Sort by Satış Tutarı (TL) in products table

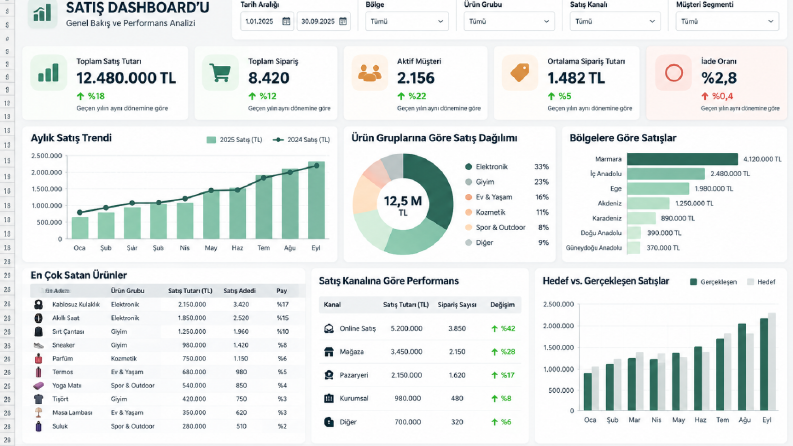pos(190,291)
